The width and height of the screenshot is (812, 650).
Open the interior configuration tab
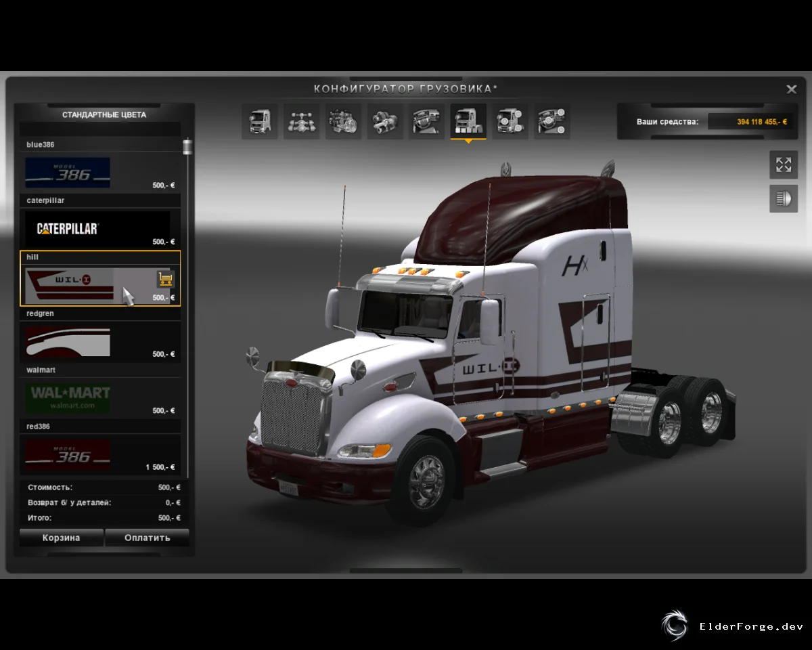426,122
